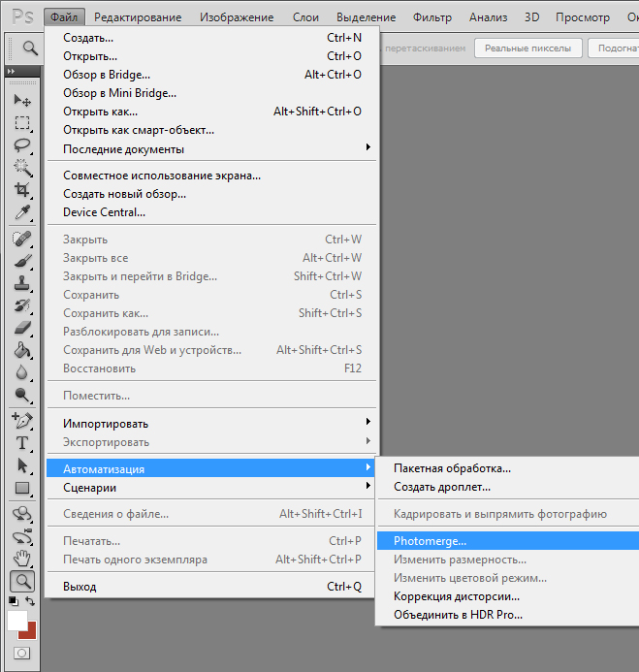This screenshot has height=672, width=639.
Task: Choose Обзор в Bridge...
Action: 212,75
